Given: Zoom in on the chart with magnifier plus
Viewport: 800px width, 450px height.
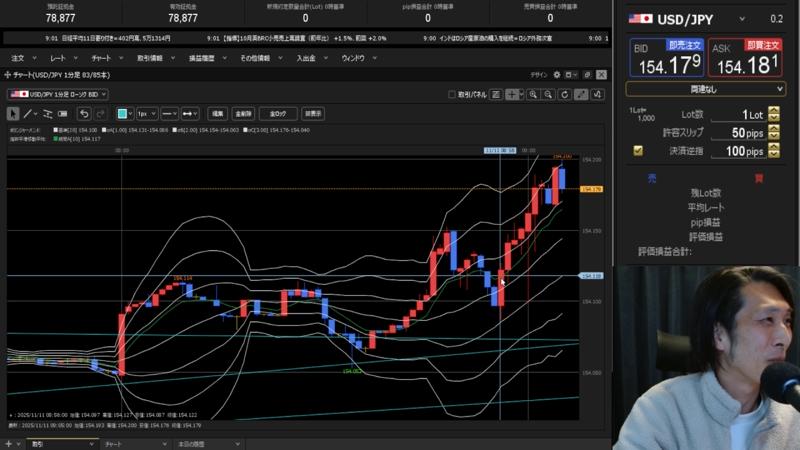Looking at the screenshot, I should pos(534,94).
